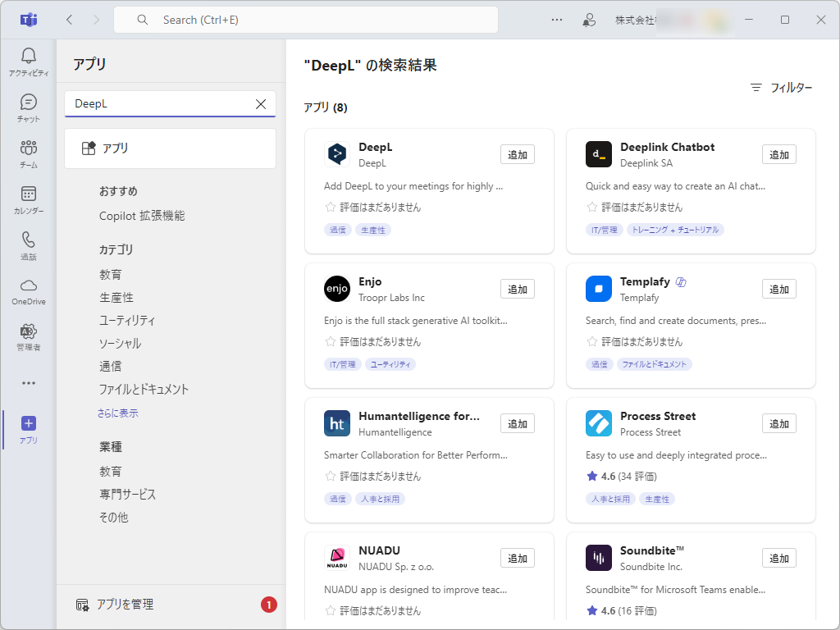The image size is (840, 630).
Task: Open the 管理者 app icon
Action: (x=28, y=335)
